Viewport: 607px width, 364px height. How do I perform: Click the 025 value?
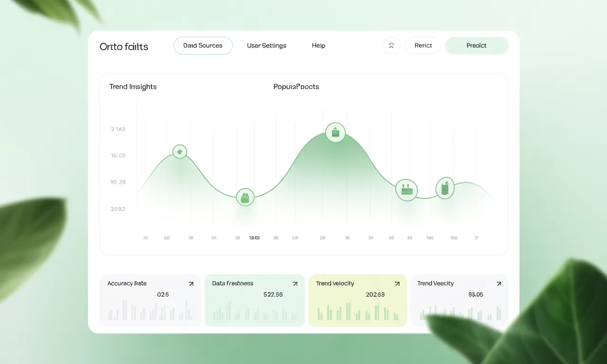point(163,294)
